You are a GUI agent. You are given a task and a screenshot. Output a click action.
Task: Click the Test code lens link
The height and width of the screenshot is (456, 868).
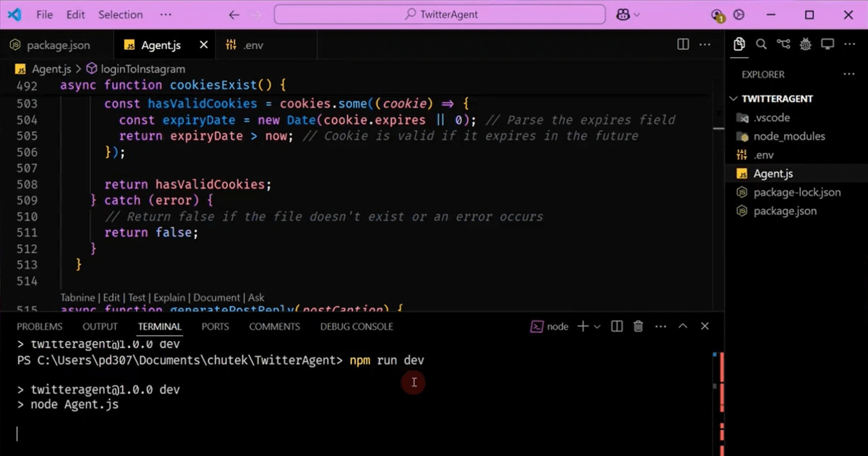pyautogui.click(x=137, y=297)
